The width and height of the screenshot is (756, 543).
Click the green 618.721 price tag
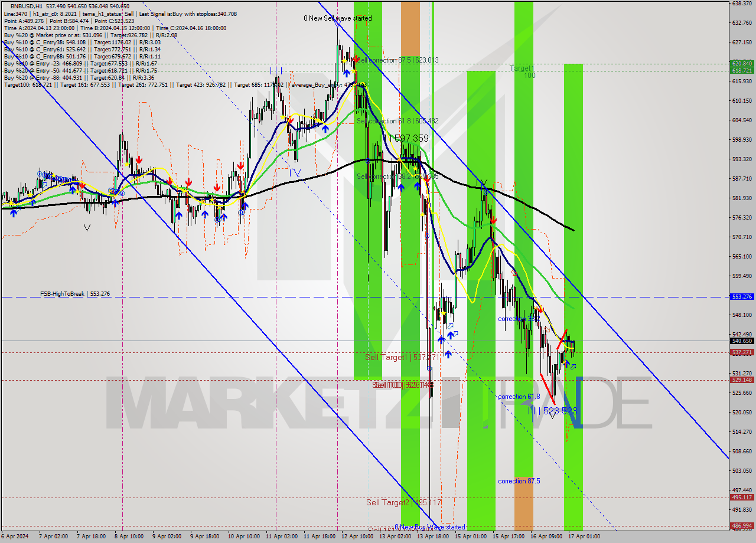(x=742, y=70)
